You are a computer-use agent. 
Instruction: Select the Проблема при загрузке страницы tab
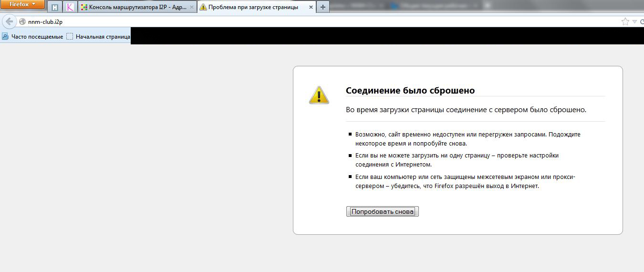pyautogui.click(x=253, y=7)
